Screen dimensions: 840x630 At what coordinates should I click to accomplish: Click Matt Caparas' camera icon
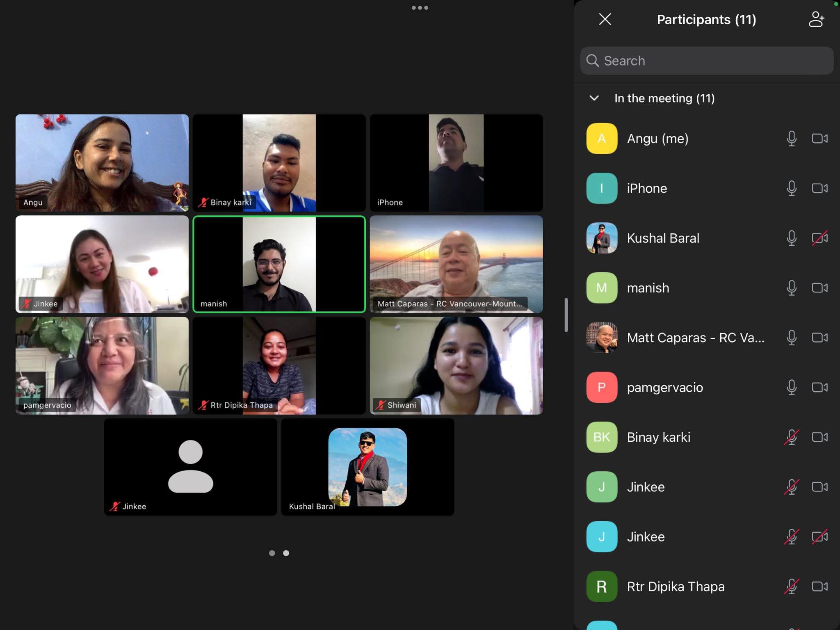819,338
